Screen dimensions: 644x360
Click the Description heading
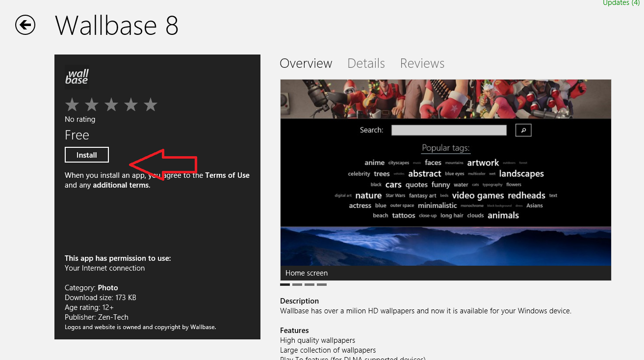[x=299, y=301]
